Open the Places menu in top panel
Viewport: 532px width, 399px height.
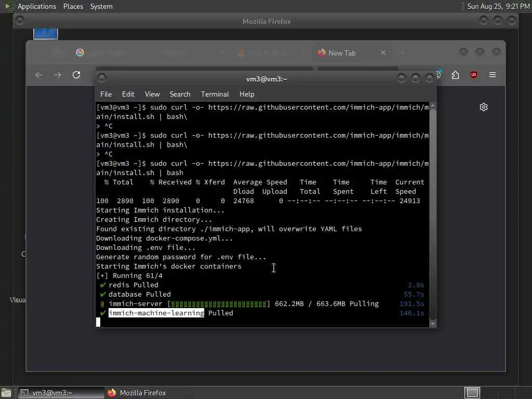(73, 6)
